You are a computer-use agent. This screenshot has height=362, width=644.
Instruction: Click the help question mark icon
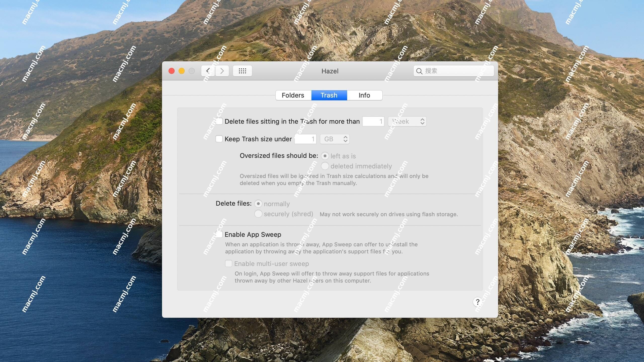[477, 301]
